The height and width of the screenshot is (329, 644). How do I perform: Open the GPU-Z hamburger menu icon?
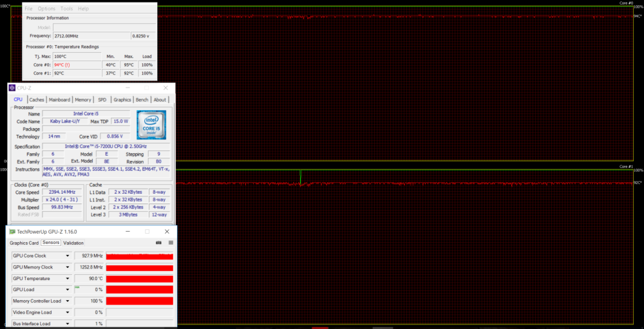(171, 243)
